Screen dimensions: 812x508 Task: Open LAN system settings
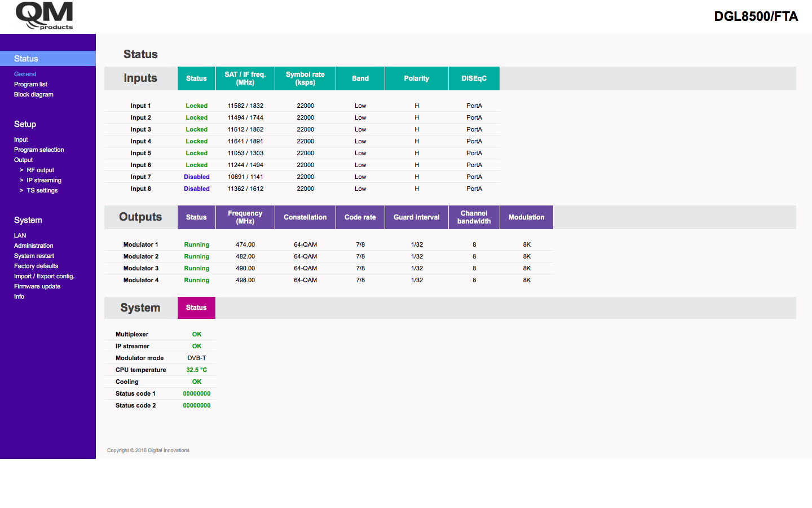point(20,235)
